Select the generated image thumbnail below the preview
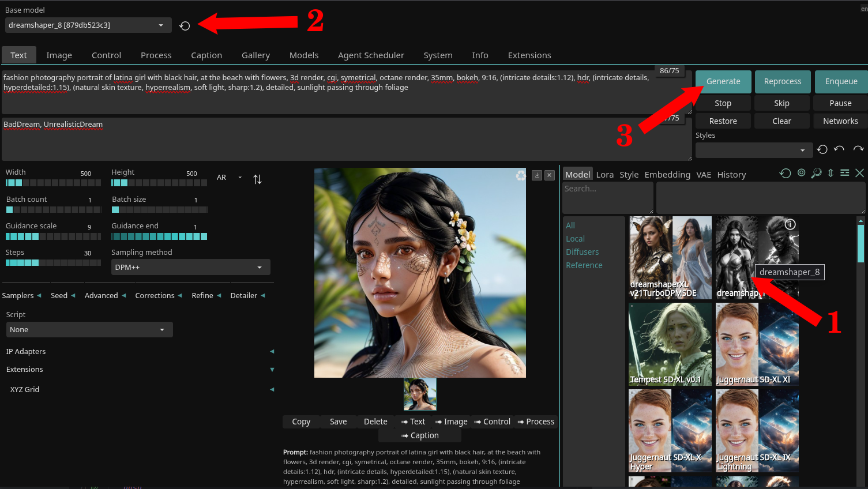 tap(420, 394)
